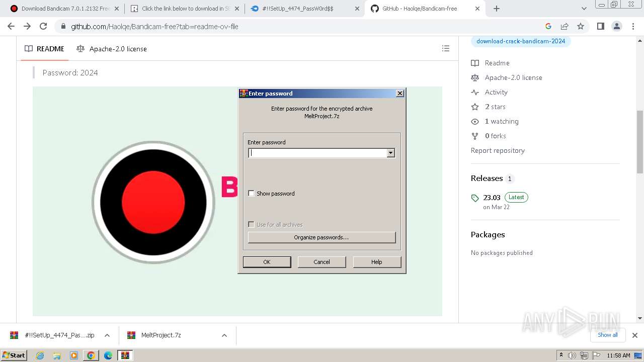This screenshot has width=644, height=362.
Task: Click Google icon in address bar
Action: [x=548, y=26]
